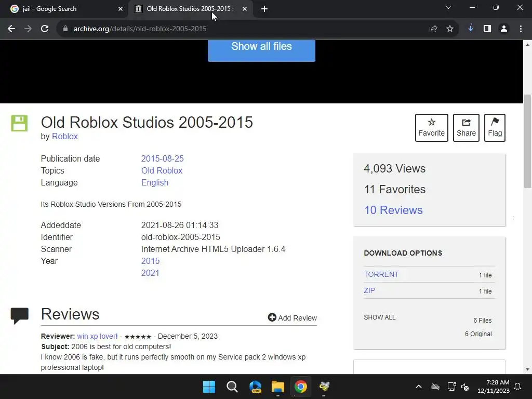Click the cloud sync tray icon
This screenshot has height=399, width=532.
(435, 387)
